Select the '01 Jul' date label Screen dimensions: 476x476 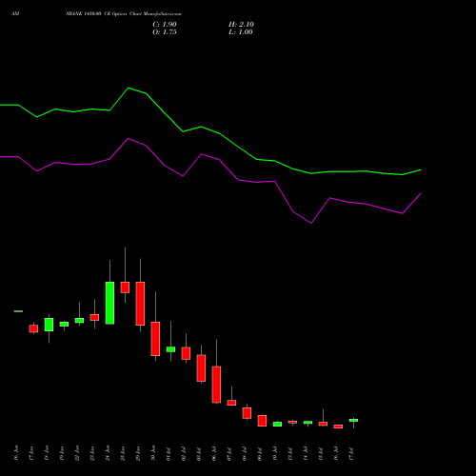(x=169, y=453)
